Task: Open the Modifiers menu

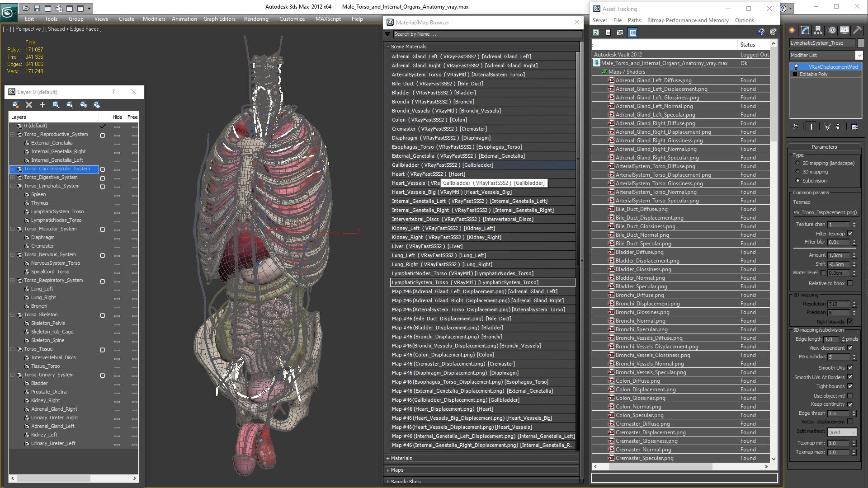Action: 154,19
